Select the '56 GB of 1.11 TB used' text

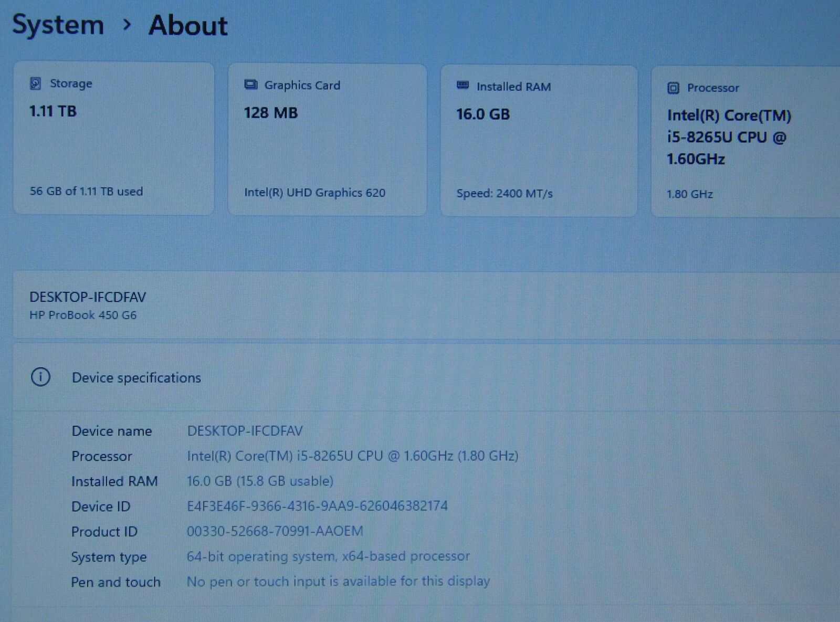pyautogui.click(x=86, y=191)
